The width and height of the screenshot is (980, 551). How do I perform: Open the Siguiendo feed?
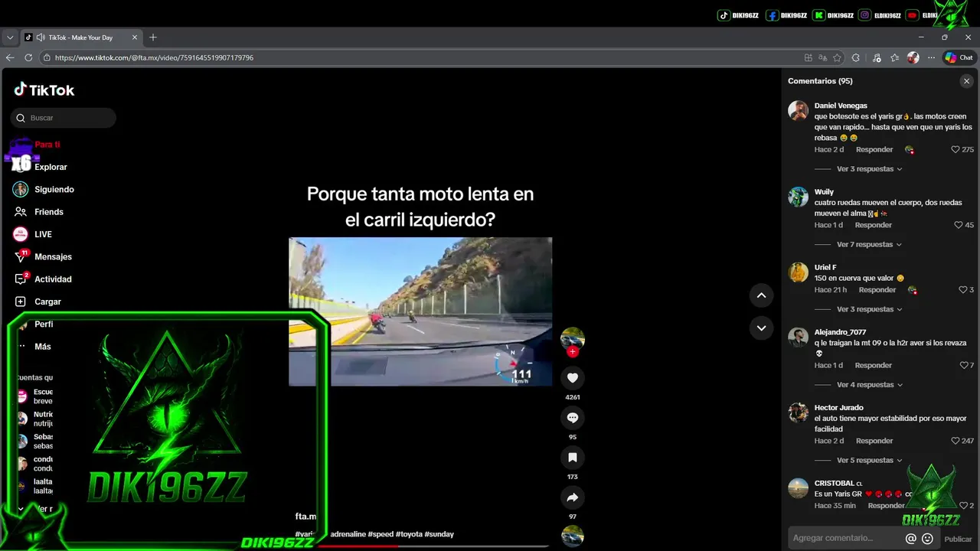[x=54, y=189]
